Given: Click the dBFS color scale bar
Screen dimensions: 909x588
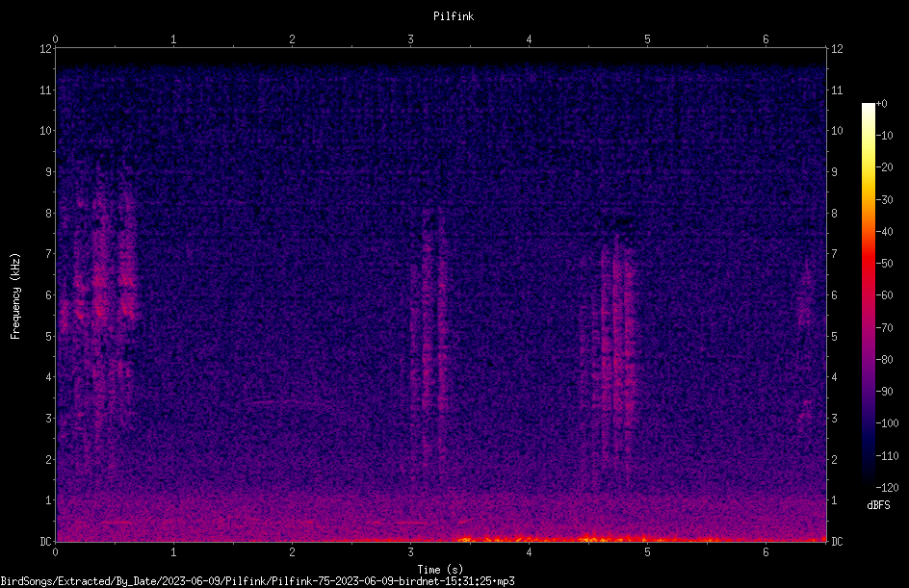Looking at the screenshot, I should [868, 295].
